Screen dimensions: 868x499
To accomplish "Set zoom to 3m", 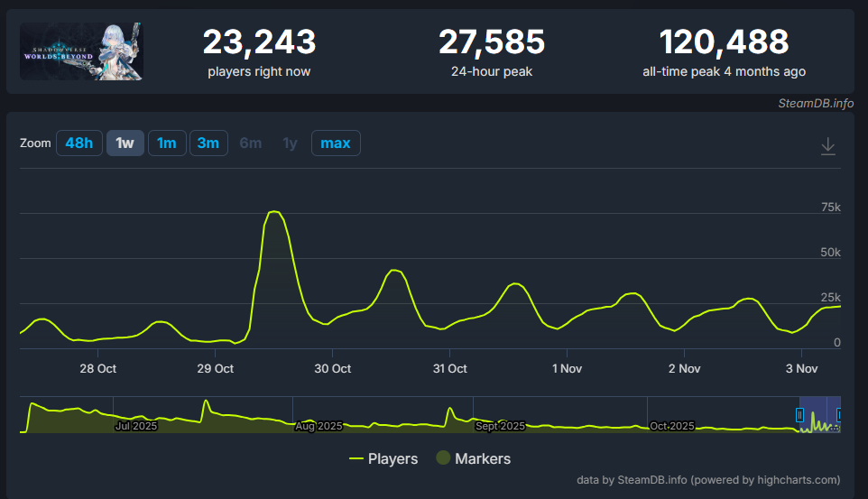I will point(208,143).
